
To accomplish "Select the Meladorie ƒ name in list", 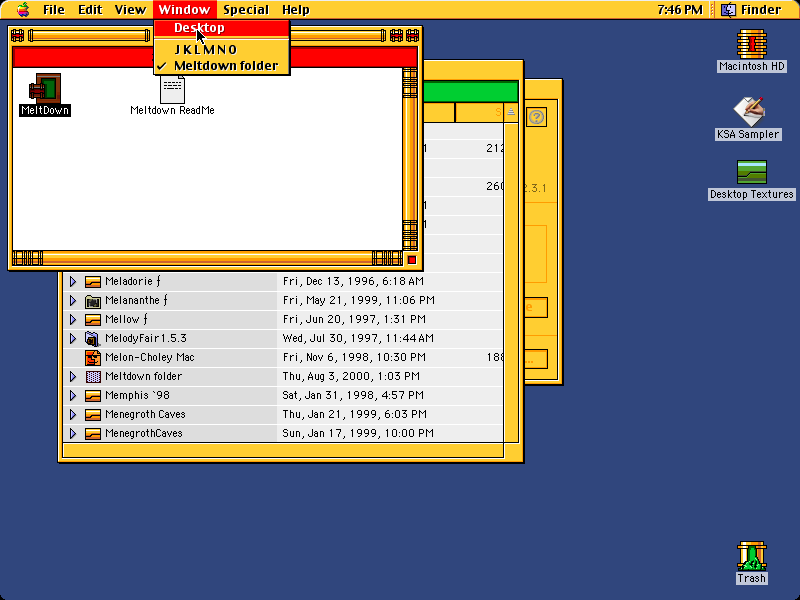I will click(x=133, y=282).
